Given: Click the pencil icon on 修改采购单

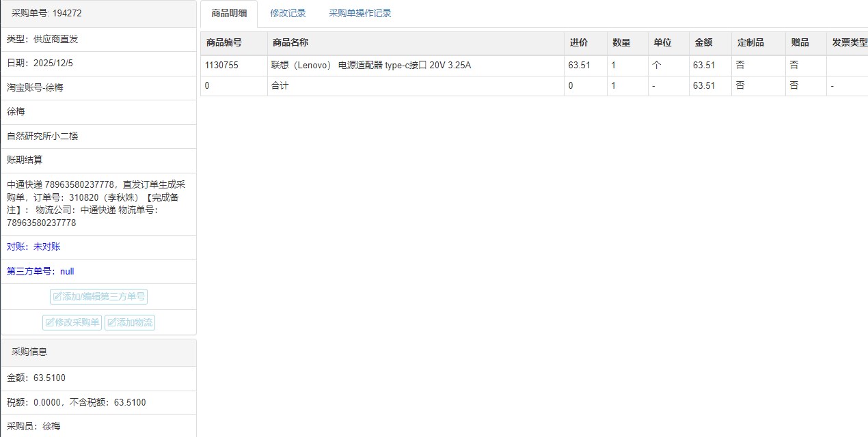Looking at the screenshot, I should tap(50, 323).
